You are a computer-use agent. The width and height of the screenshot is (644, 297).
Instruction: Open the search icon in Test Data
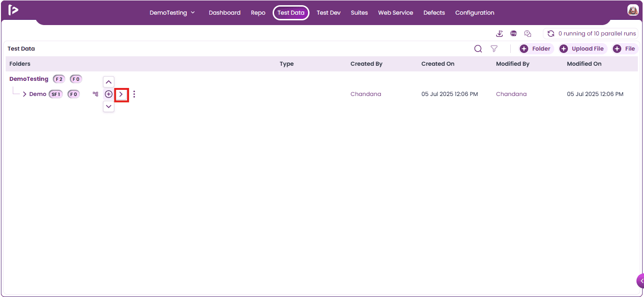[x=478, y=49]
